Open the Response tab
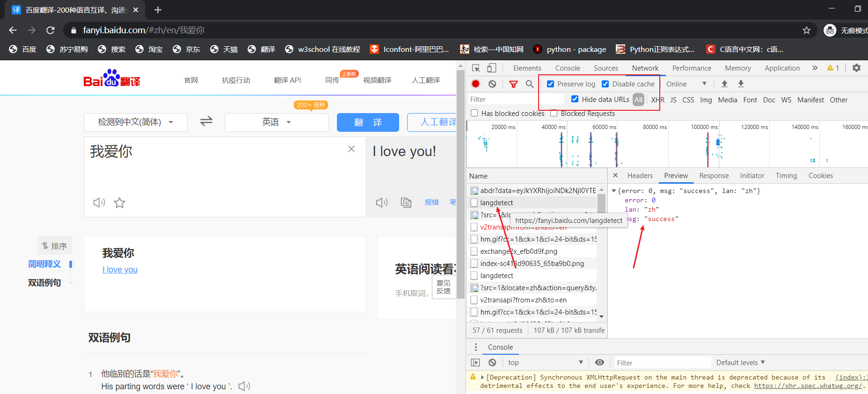This screenshot has height=394, width=868. pyautogui.click(x=714, y=176)
